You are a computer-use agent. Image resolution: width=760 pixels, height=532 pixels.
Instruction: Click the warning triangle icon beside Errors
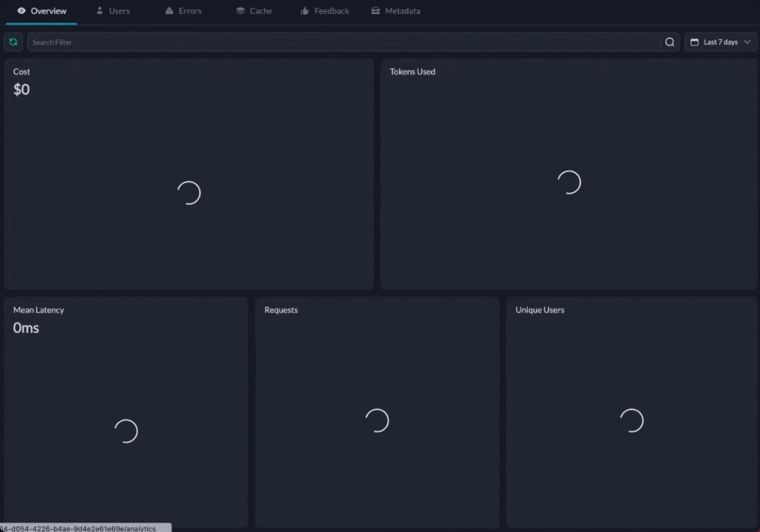(169, 11)
